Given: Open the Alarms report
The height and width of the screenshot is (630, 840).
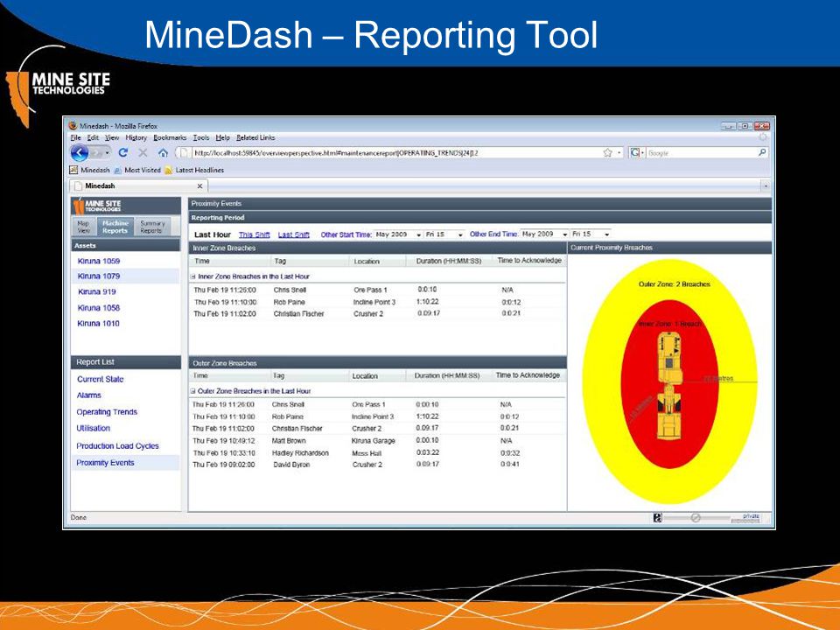Looking at the screenshot, I should [x=88, y=395].
